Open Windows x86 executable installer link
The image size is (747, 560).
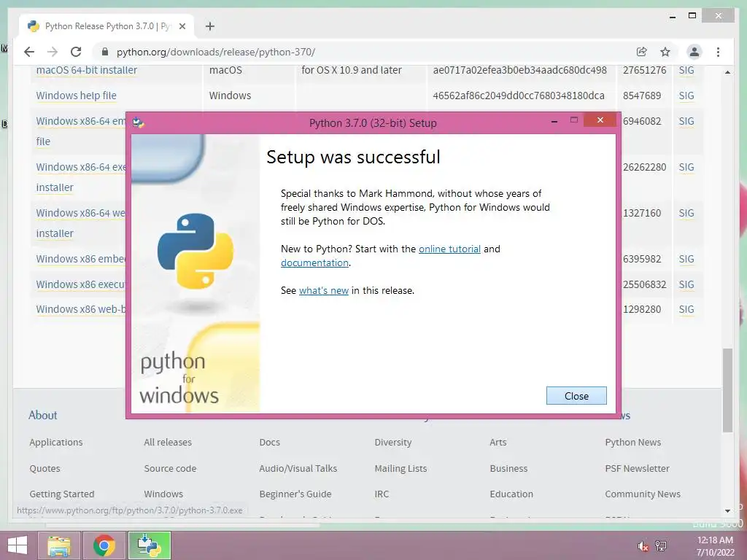[80, 284]
